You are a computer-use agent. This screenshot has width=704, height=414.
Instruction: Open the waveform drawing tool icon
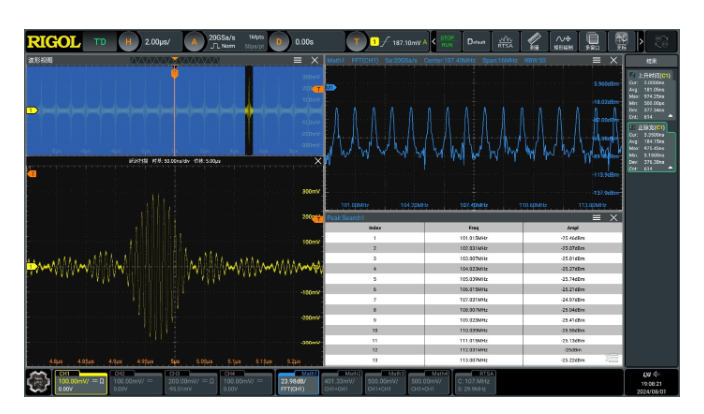pyautogui.click(x=563, y=42)
